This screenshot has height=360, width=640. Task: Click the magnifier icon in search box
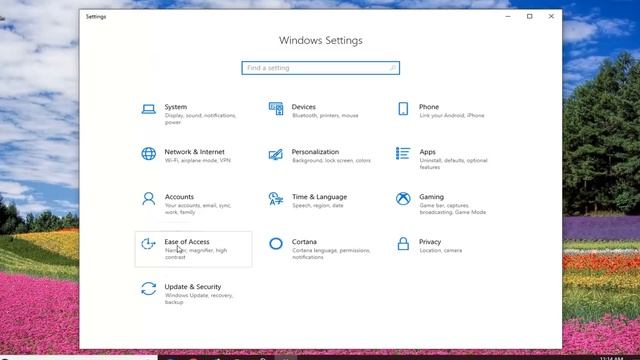click(x=393, y=68)
